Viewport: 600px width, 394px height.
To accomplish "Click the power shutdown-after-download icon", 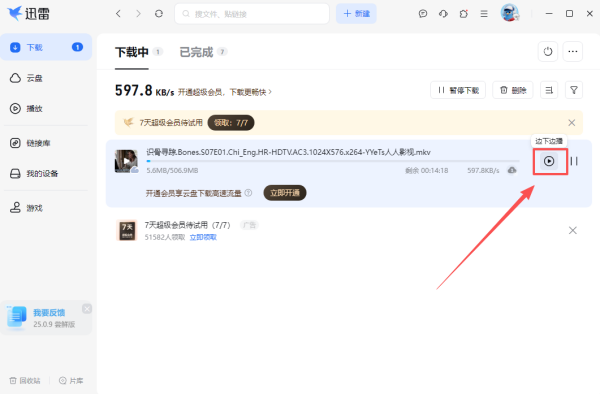I will 548,51.
